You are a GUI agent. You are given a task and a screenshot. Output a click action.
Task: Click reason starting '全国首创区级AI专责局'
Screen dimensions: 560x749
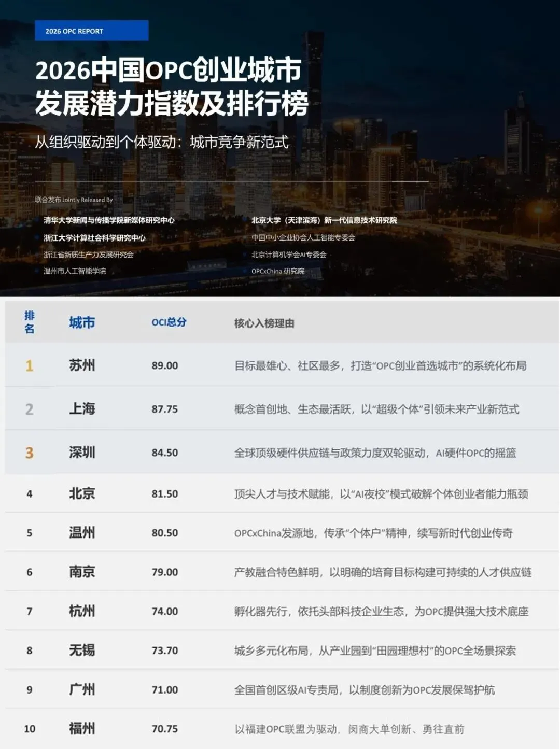[365, 690]
